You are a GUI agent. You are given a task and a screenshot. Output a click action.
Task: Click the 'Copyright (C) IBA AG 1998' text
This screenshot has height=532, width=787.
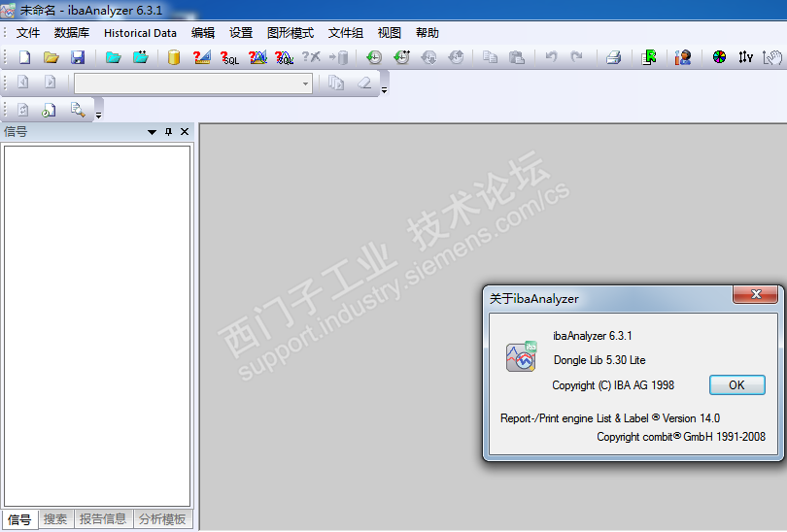(x=613, y=385)
